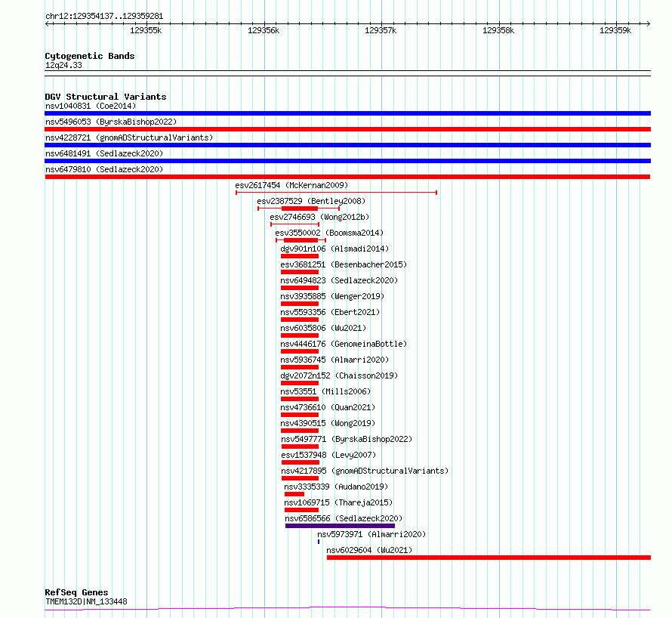Image resolution: width=672 pixels, height=618 pixels.
Task: Click nsv5497771 (ByrskaBishop2022) label
Action: coord(347,439)
